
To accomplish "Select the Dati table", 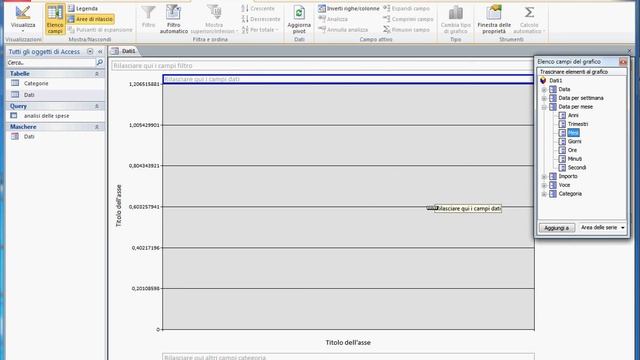I will point(29,95).
